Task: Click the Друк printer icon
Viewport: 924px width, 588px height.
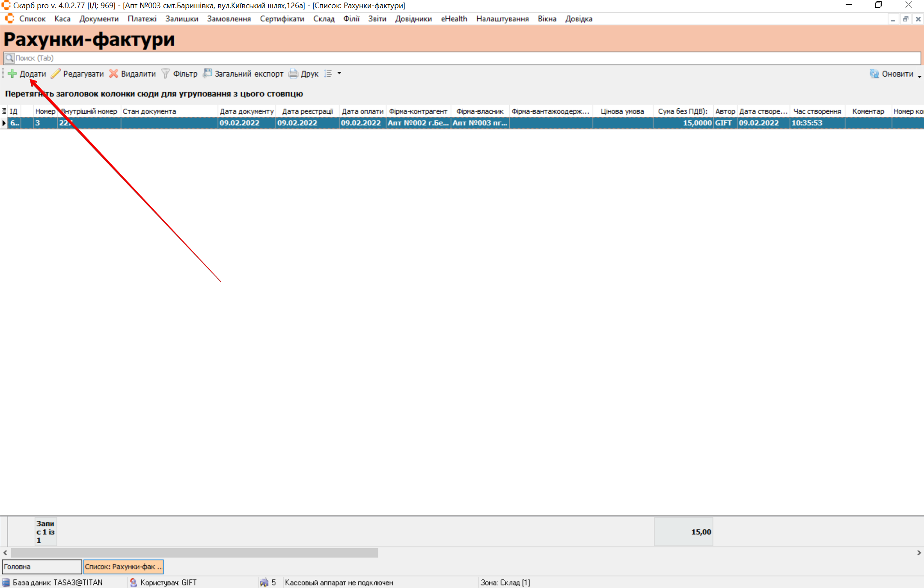Action: click(293, 74)
